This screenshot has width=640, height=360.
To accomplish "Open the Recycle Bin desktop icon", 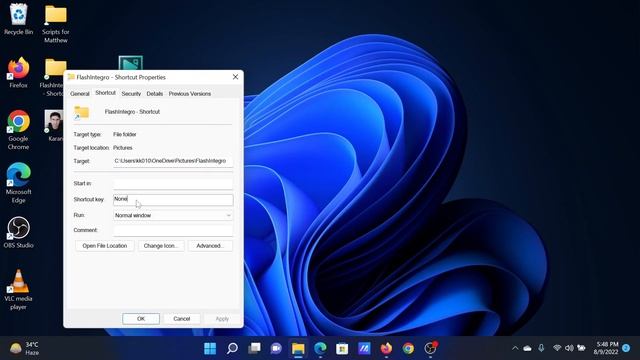I will pyautogui.click(x=18, y=20).
